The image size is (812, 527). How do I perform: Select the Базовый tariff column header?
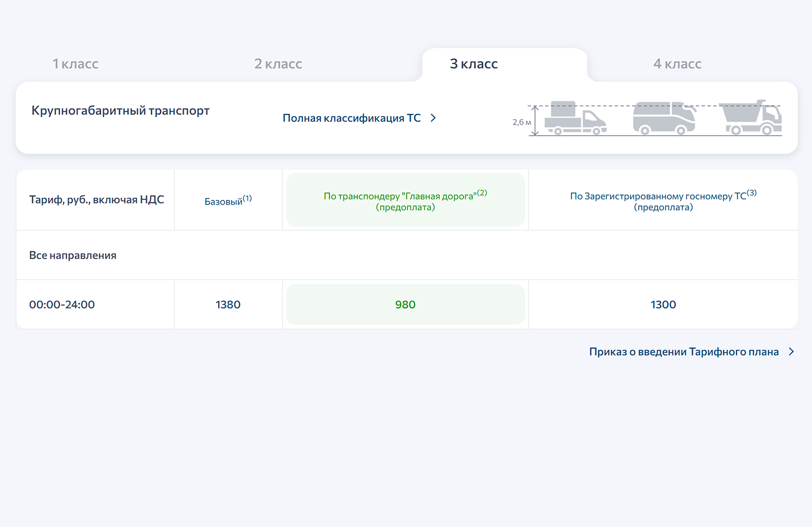(x=228, y=200)
